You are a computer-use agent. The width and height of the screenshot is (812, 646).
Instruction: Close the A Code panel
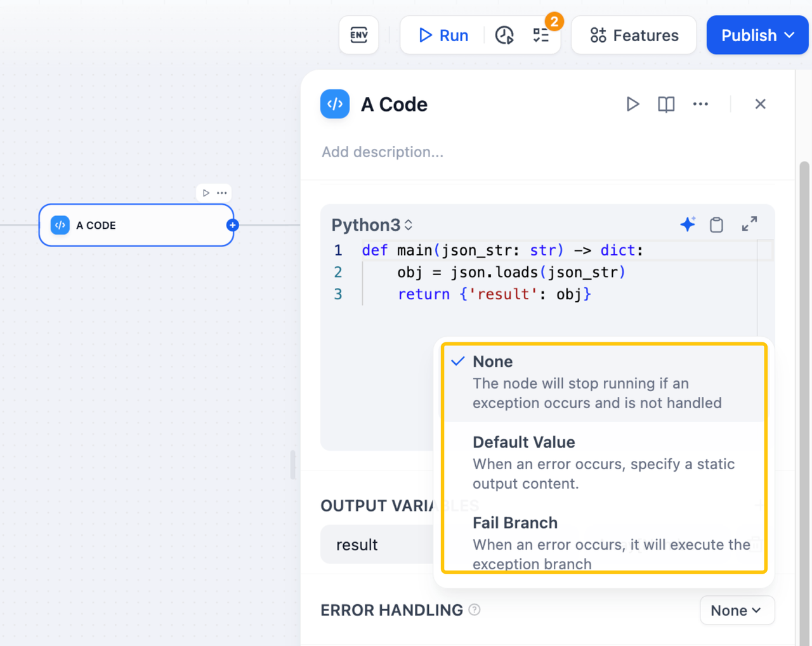tap(761, 104)
